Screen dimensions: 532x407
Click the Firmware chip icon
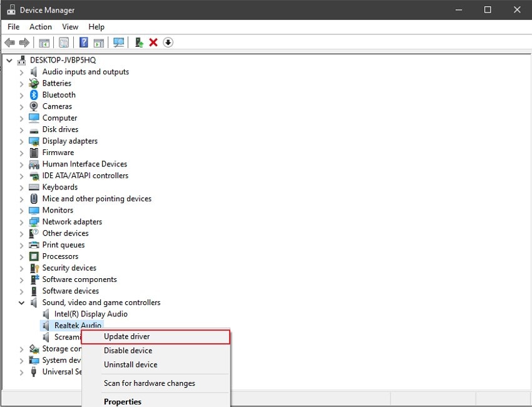(x=34, y=153)
